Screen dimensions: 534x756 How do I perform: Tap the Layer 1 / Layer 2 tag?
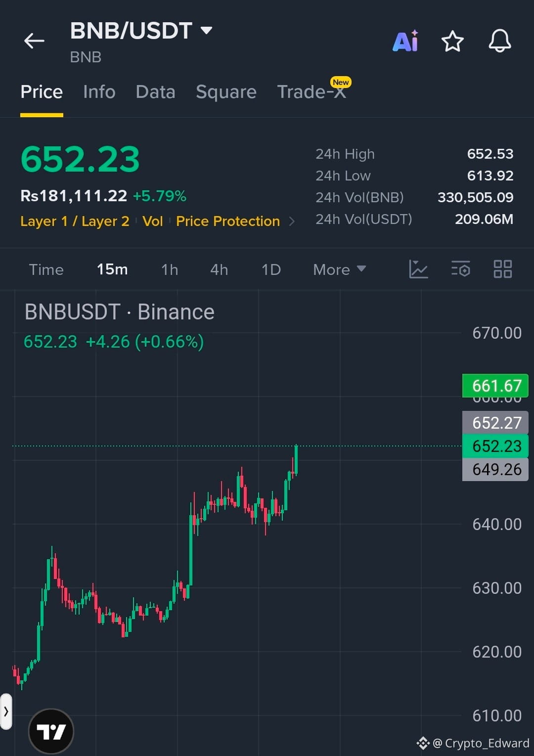[x=75, y=221]
